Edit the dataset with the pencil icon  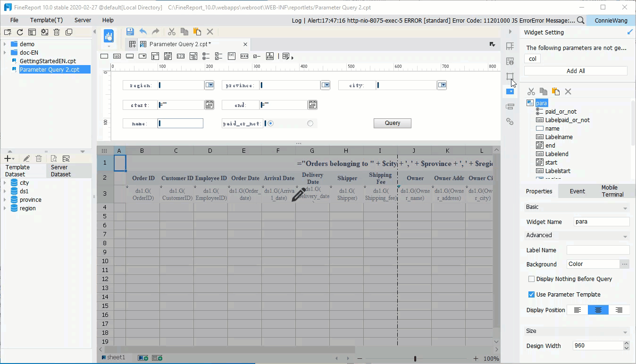[26, 159]
